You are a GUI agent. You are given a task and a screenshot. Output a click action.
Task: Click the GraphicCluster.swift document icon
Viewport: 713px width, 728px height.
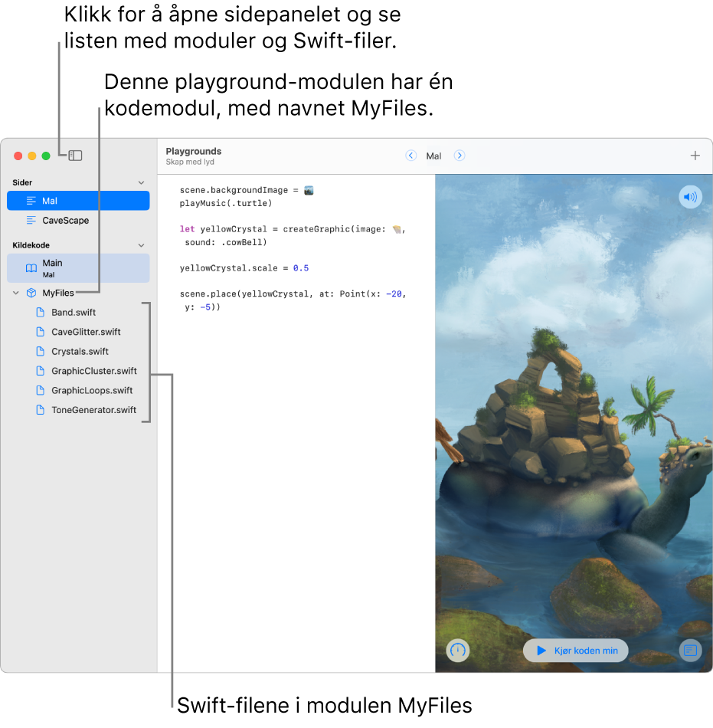41,370
